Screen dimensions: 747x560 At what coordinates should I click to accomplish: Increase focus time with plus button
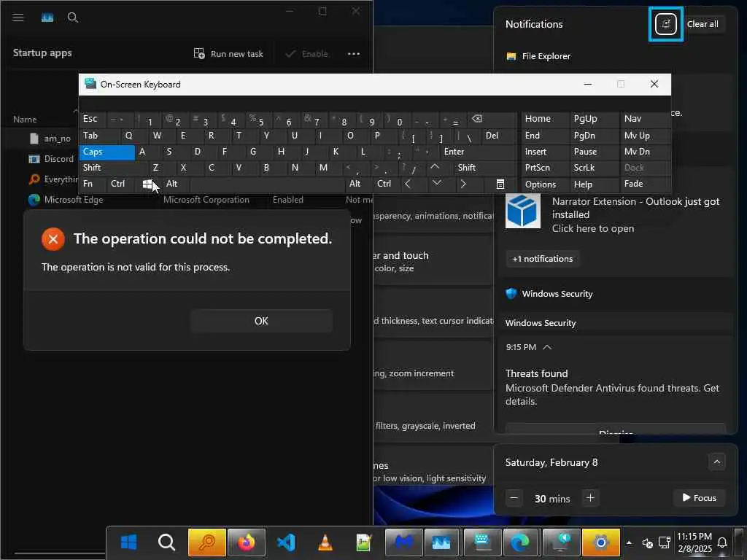click(x=590, y=498)
